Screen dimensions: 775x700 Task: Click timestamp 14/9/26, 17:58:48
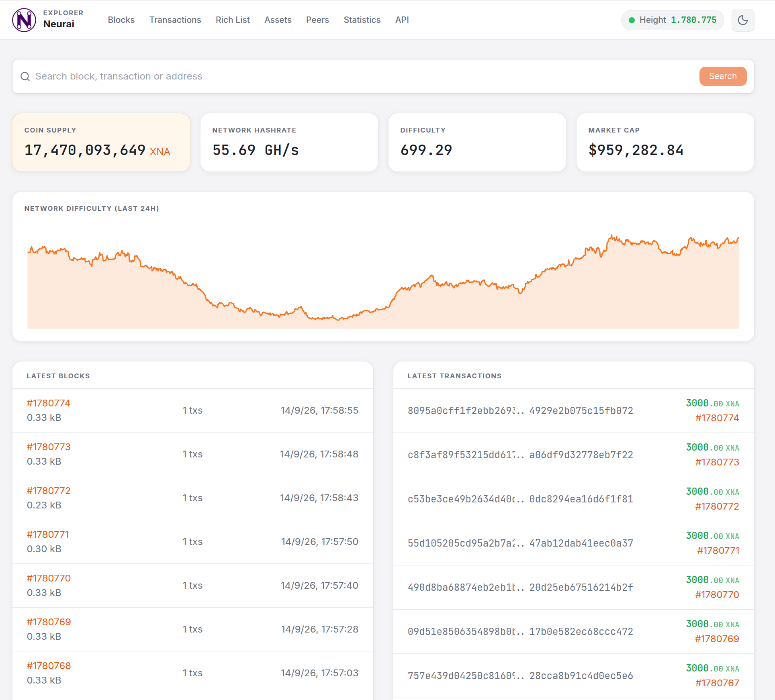(x=319, y=454)
